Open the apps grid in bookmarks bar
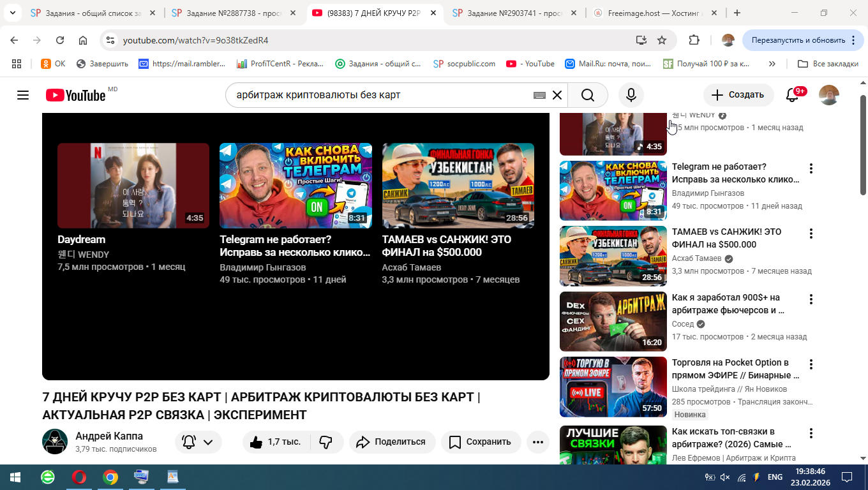 point(17,64)
